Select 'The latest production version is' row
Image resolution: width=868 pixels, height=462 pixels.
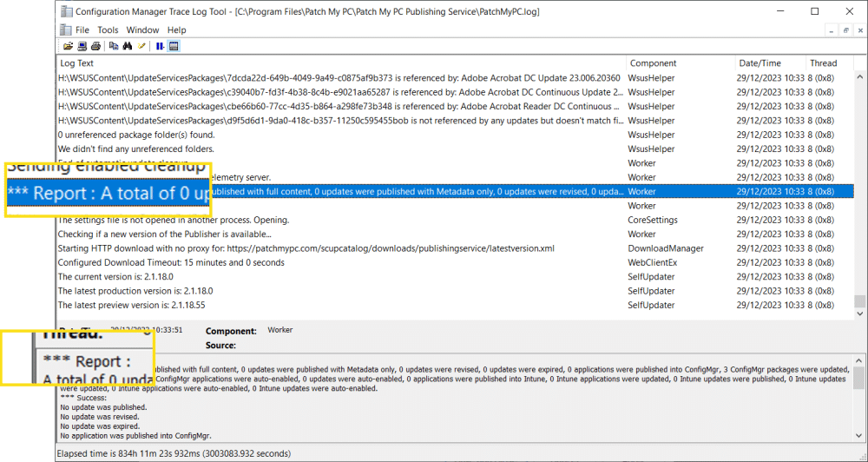click(455, 291)
